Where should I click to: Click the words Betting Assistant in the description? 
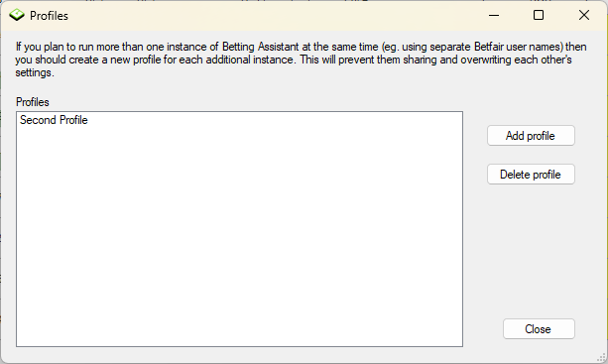[260, 47]
